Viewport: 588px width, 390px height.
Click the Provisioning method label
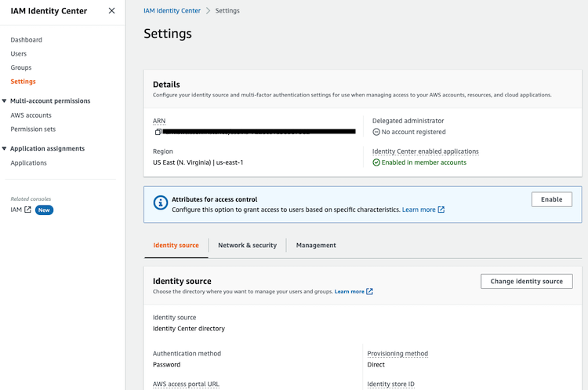click(397, 353)
